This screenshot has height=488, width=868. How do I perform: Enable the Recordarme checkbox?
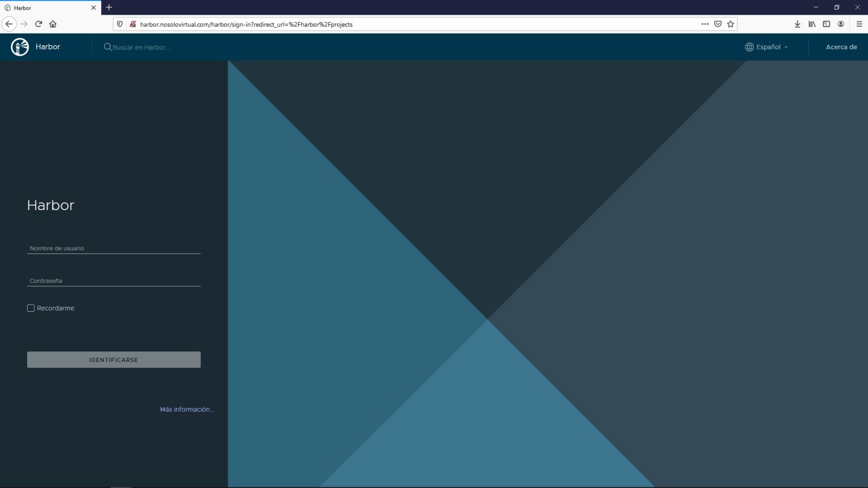click(31, 308)
